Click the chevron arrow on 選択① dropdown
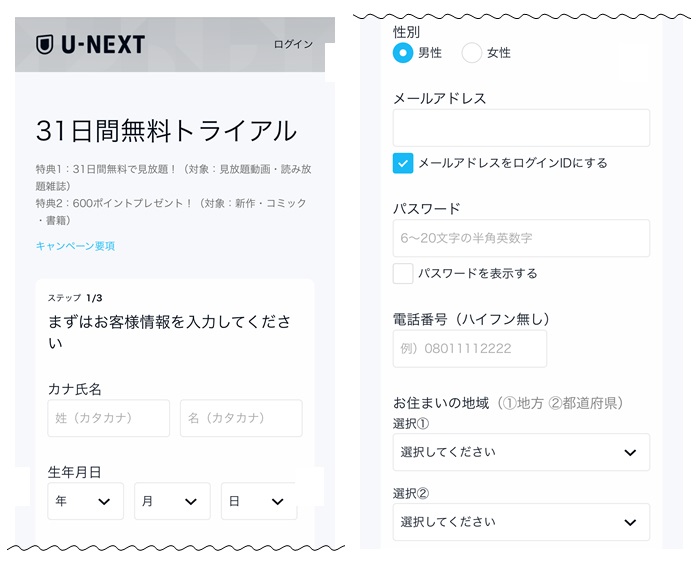The width and height of the screenshot is (697, 565). pos(630,453)
